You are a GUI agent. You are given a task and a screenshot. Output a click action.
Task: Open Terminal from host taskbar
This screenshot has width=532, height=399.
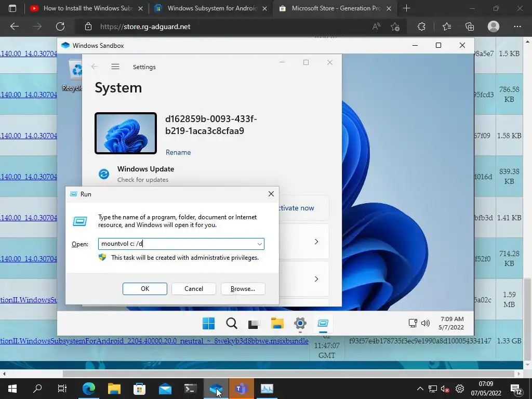pos(191,389)
